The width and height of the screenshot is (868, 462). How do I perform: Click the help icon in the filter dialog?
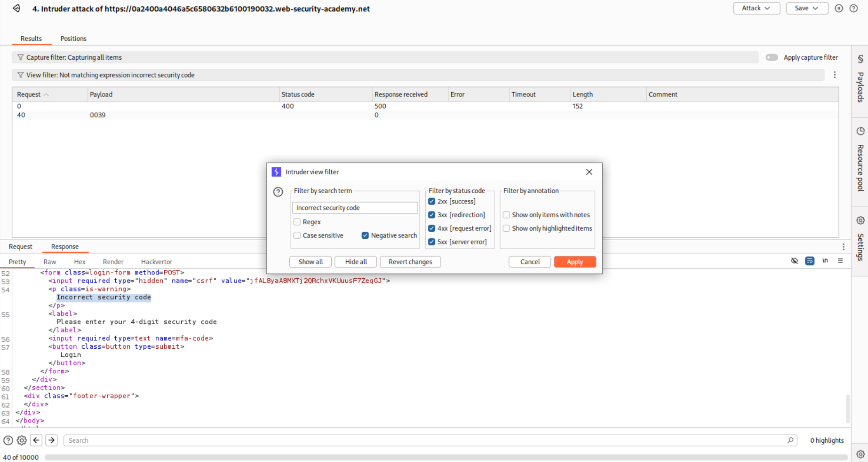278,192
